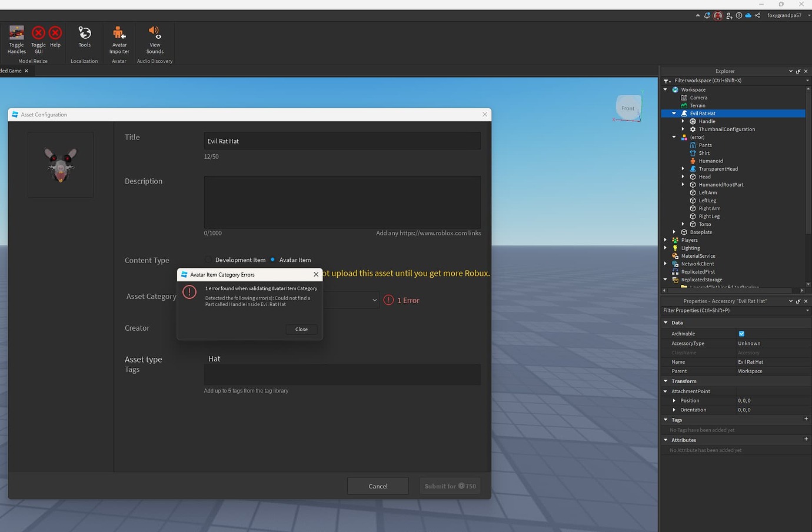Click the Front face of the view cube
The width and height of the screenshot is (812, 532).
click(x=628, y=108)
